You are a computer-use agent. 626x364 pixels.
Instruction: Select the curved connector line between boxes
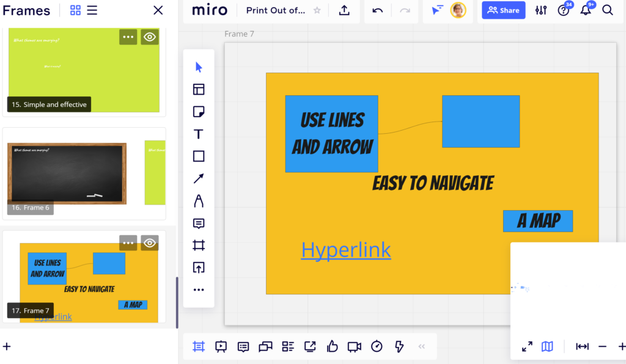coord(410,127)
